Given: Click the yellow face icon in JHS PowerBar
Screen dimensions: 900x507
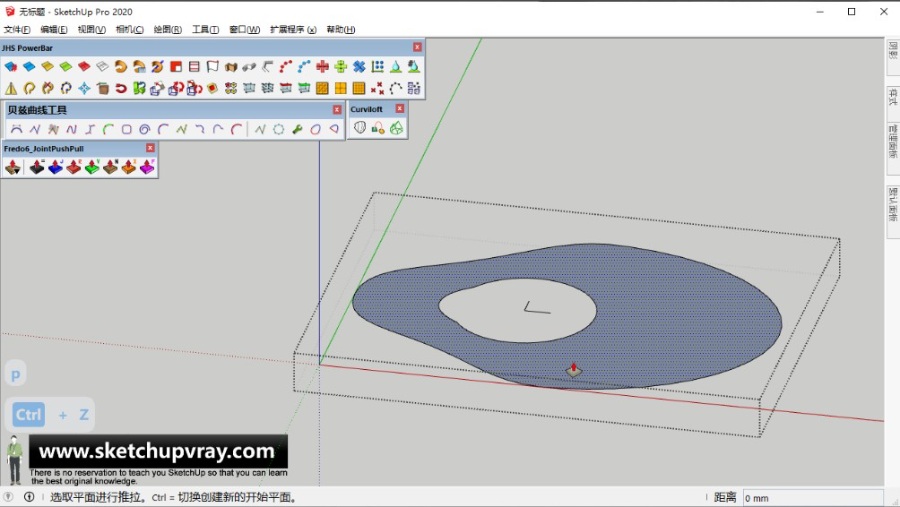Looking at the screenshot, I should [x=48, y=67].
